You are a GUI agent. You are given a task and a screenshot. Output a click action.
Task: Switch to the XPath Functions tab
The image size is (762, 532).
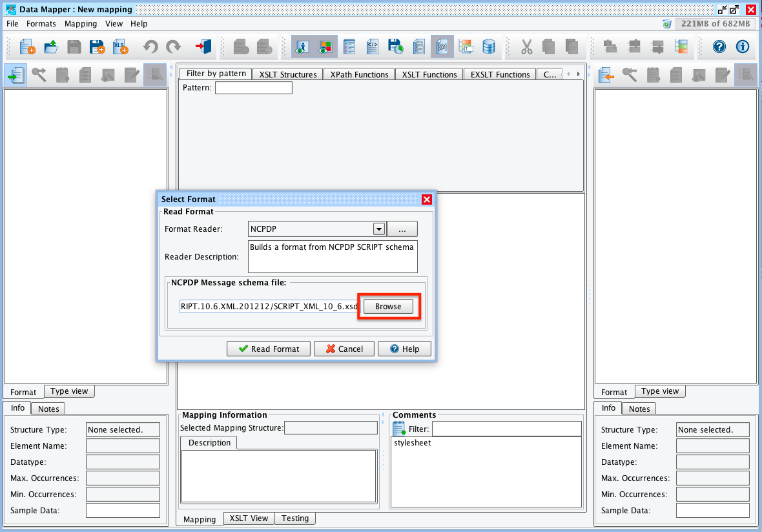[359, 74]
